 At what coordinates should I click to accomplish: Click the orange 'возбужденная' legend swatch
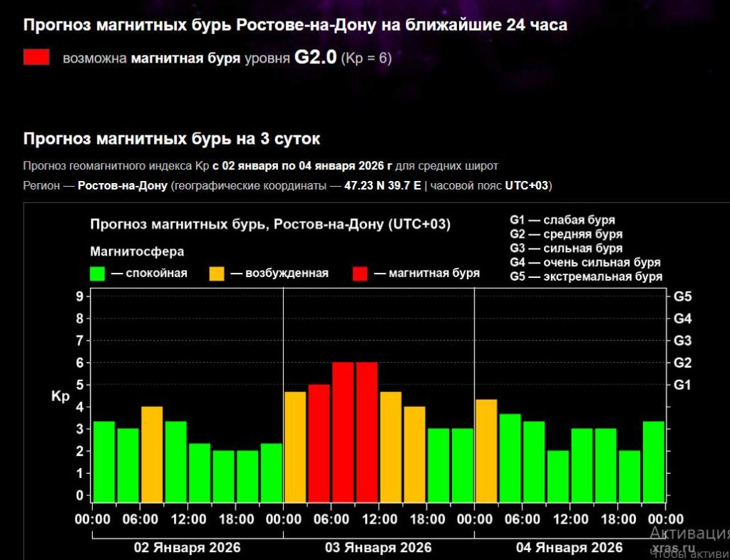217,274
